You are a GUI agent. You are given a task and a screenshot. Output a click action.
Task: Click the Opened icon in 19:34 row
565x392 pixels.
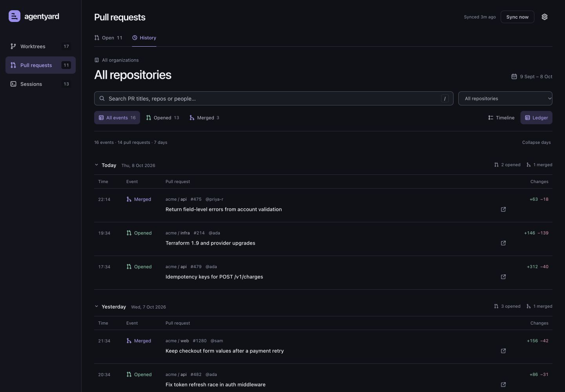[129, 233]
